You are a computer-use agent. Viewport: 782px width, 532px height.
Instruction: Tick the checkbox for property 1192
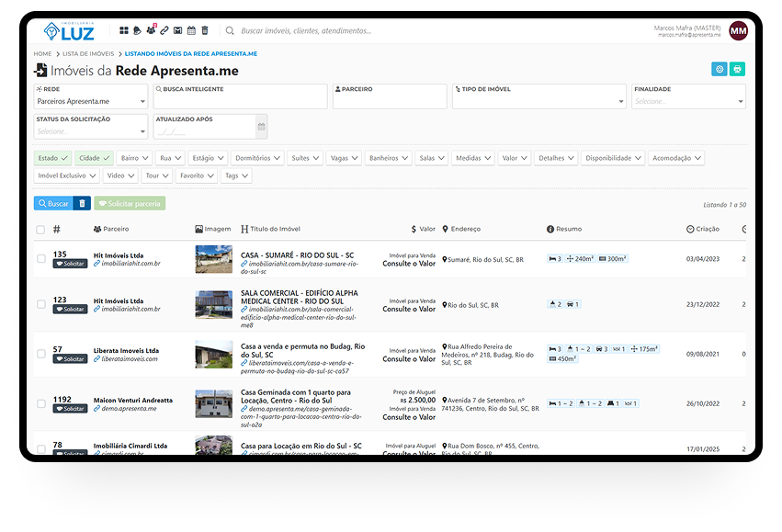pos(41,403)
